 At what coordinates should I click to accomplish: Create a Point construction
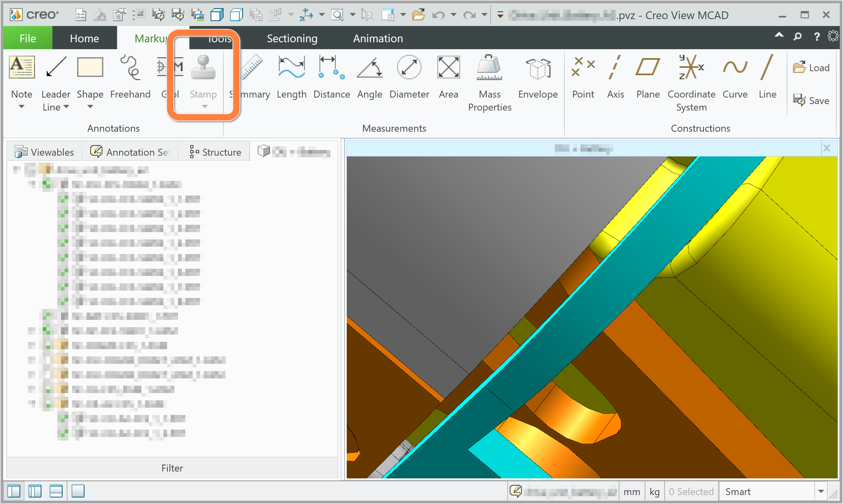(x=583, y=79)
